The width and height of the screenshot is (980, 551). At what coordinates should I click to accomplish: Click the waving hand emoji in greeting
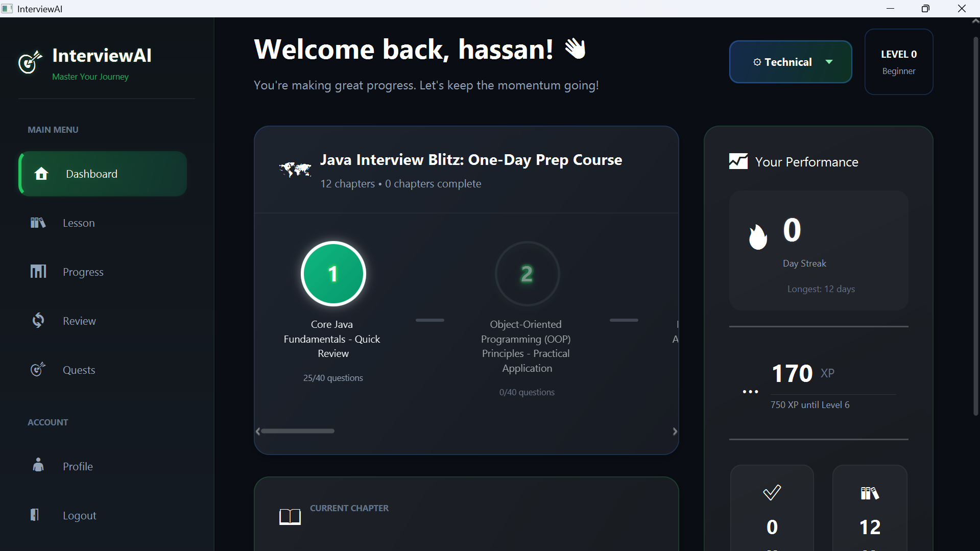576,49
